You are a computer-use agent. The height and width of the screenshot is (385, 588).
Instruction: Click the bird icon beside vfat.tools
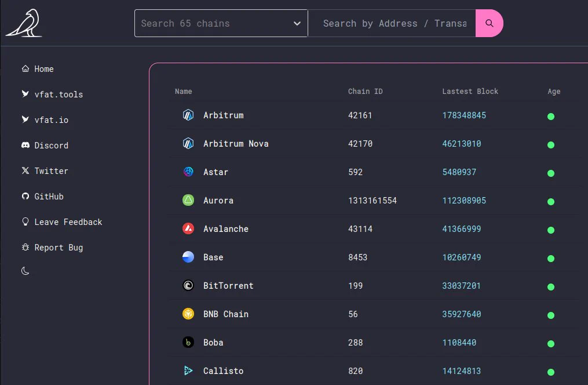25,94
